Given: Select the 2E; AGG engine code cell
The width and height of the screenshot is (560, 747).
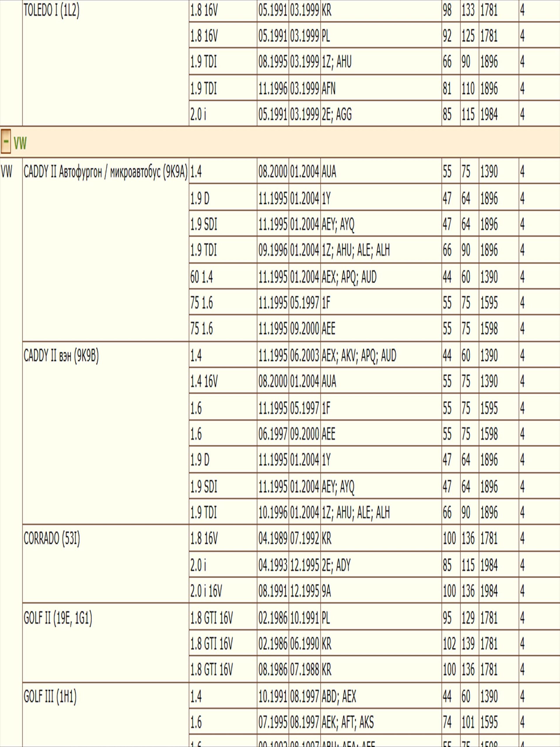Looking at the screenshot, I should click(x=336, y=114).
